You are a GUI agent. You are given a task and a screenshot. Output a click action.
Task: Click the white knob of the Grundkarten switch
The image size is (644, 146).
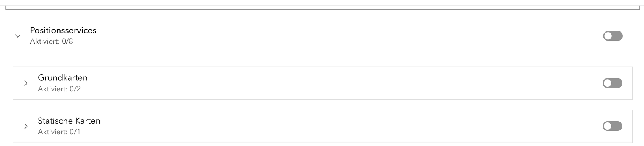pyautogui.click(x=608, y=83)
